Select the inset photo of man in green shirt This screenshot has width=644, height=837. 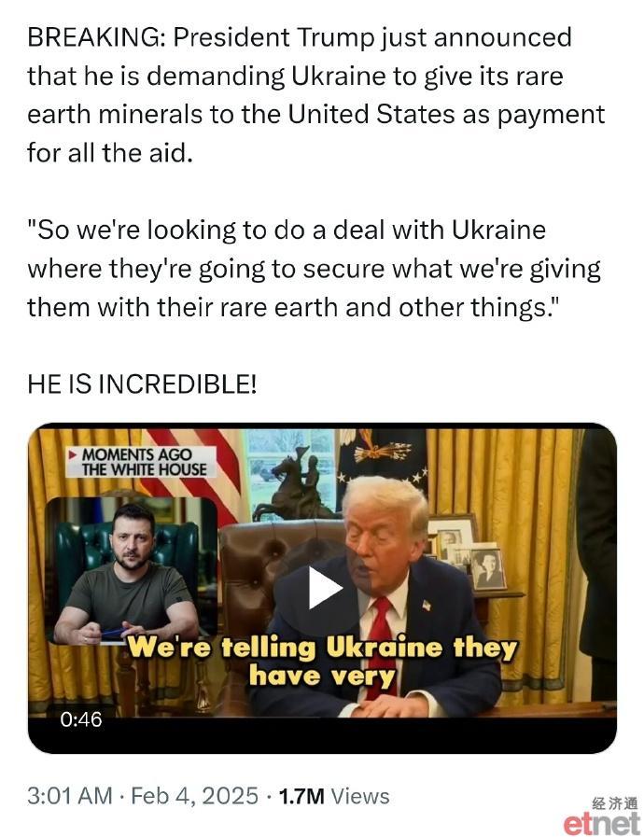(x=132, y=570)
